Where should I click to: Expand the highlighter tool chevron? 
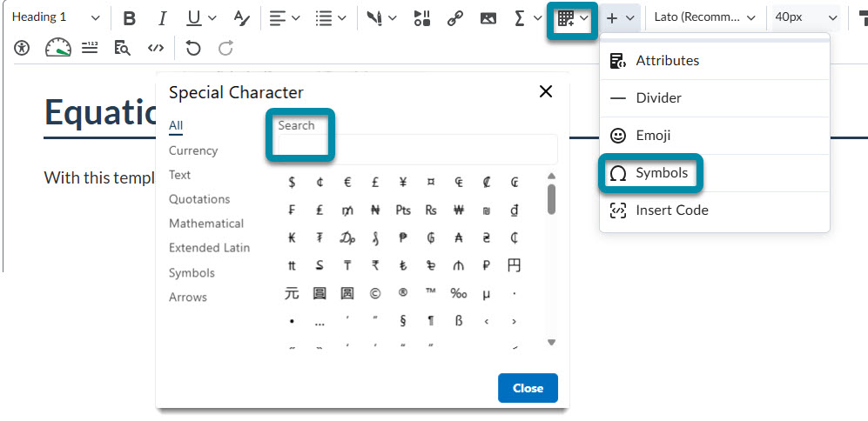point(393,18)
